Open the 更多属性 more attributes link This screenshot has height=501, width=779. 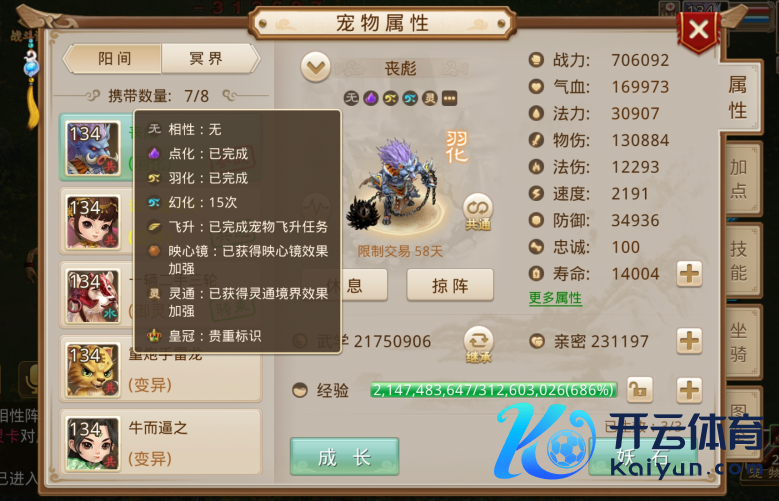tap(555, 298)
